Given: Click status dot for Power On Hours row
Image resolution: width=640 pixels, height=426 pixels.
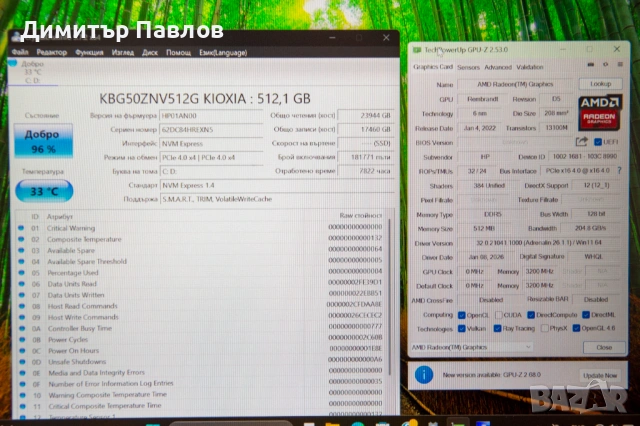Looking at the screenshot, I should 22,351.
